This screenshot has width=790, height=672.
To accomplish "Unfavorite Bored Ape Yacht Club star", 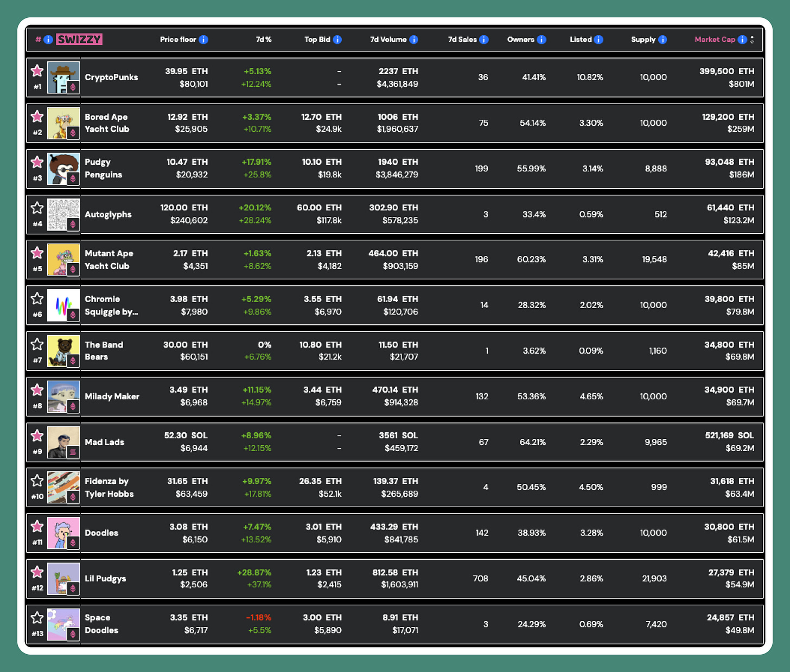I will click(37, 116).
